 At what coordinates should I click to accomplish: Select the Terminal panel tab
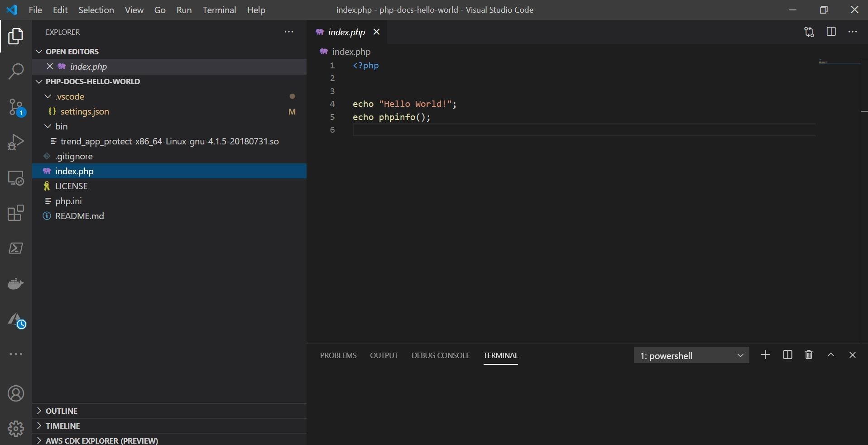coord(501,355)
